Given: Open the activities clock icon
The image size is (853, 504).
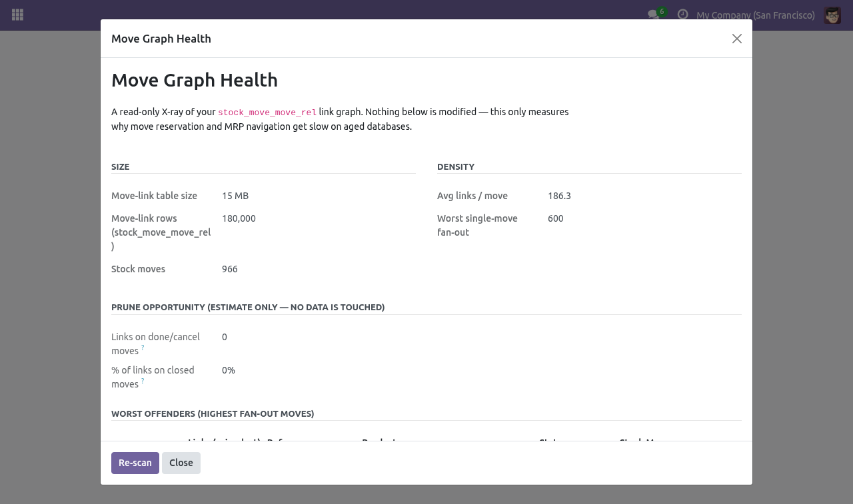Looking at the screenshot, I should pos(682,15).
